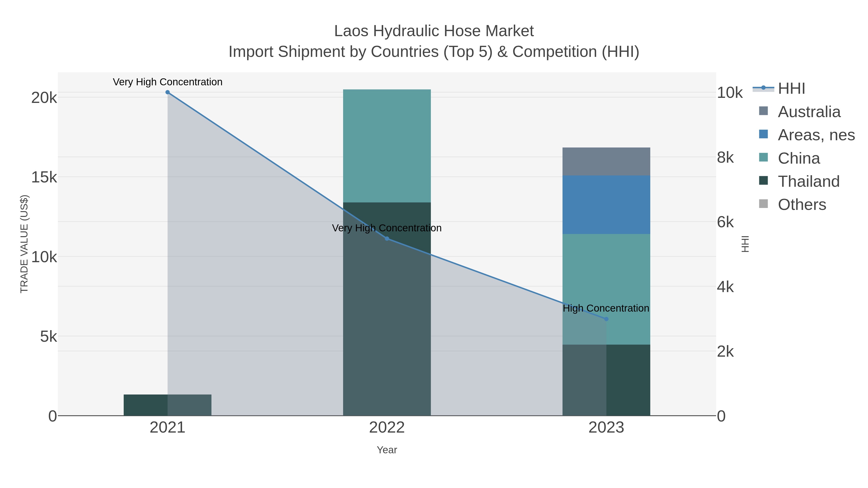The height and width of the screenshot is (488, 868).
Task: Click the right 'HHI' axis title
Action: [x=745, y=244]
